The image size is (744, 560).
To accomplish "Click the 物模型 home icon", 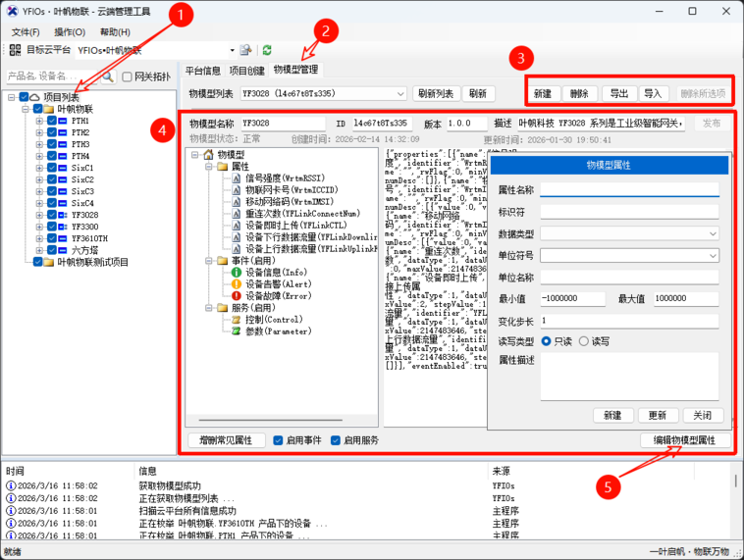I will tap(208, 155).
